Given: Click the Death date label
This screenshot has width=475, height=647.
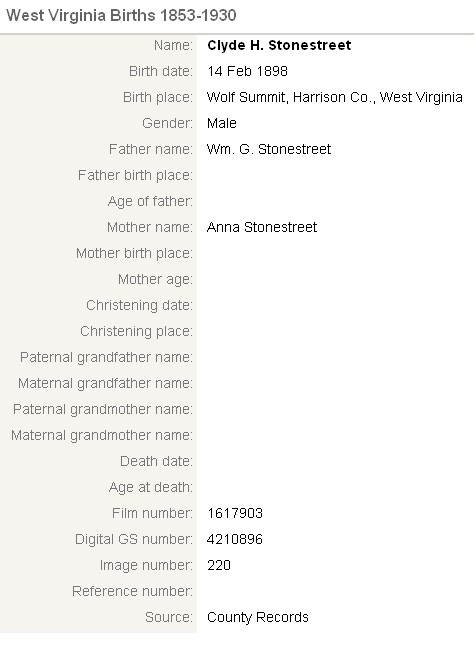Looking at the screenshot, I should pos(156,461).
